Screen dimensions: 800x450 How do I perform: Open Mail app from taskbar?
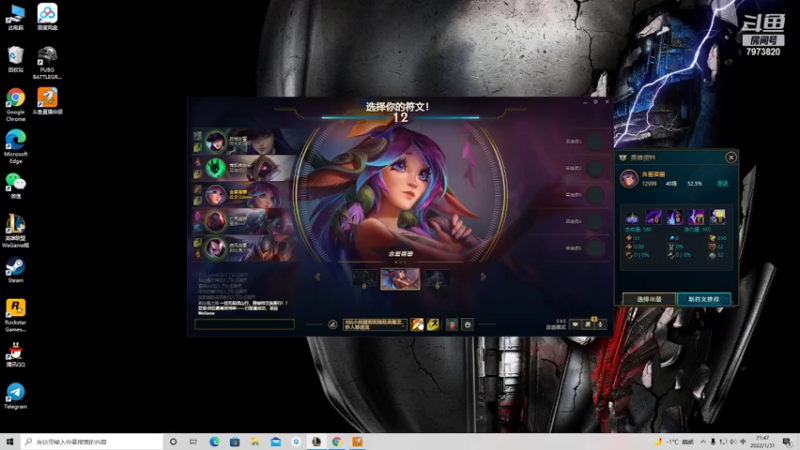[x=276, y=442]
